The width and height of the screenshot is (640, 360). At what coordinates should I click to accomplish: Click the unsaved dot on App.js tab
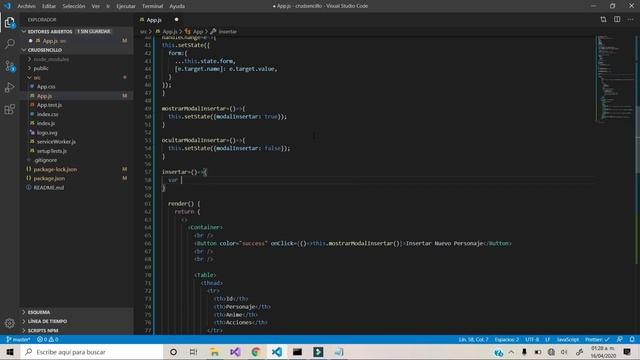click(176, 20)
